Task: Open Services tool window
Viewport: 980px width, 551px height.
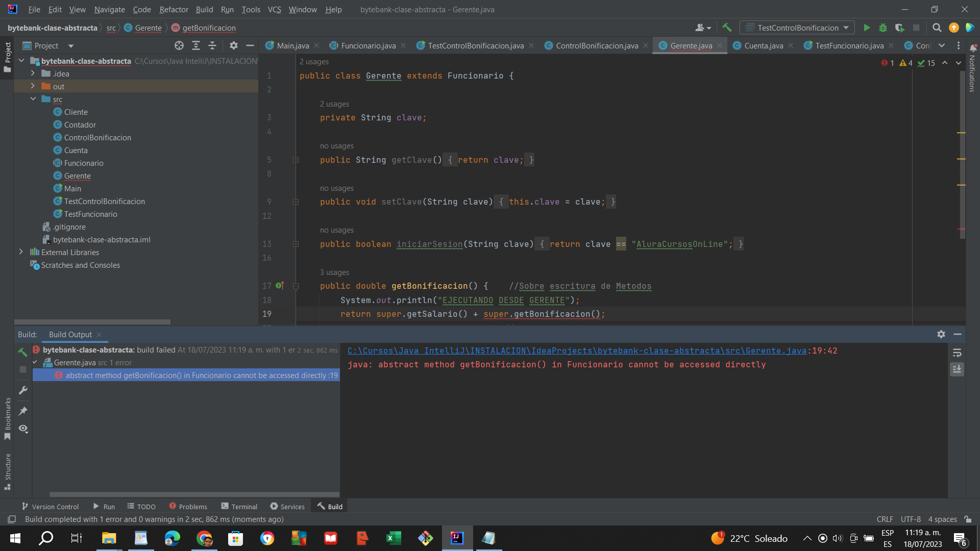Action: click(x=287, y=506)
